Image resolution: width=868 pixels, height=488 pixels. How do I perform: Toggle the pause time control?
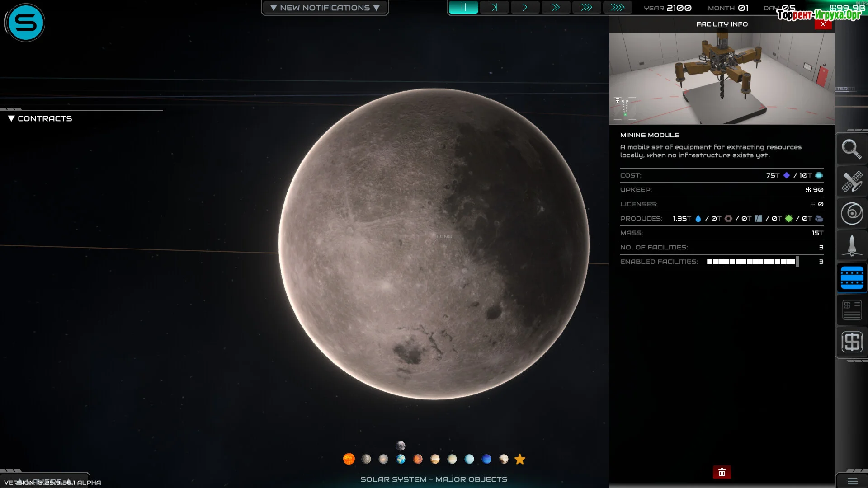click(463, 8)
